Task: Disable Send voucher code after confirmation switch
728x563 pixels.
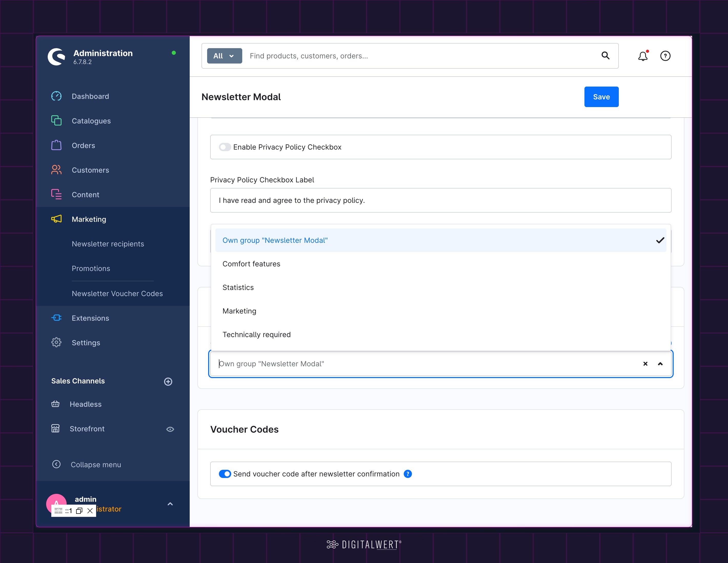Action: click(x=225, y=474)
